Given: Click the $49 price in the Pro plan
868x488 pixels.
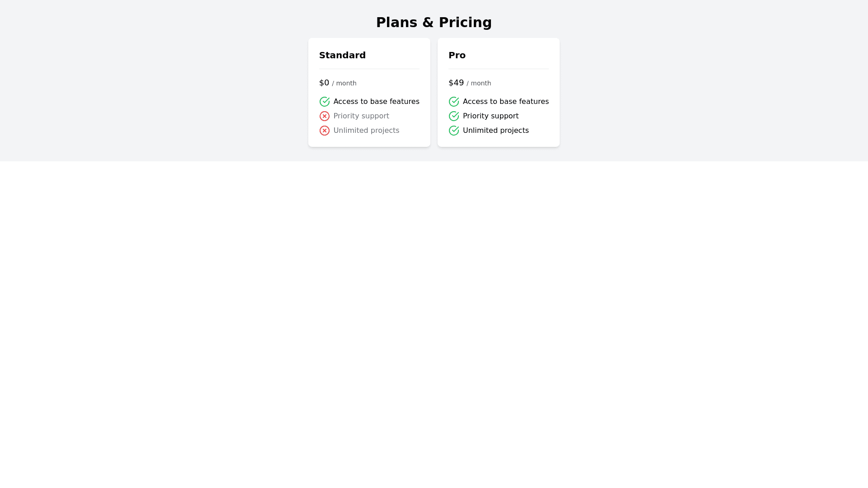Looking at the screenshot, I should point(456,83).
